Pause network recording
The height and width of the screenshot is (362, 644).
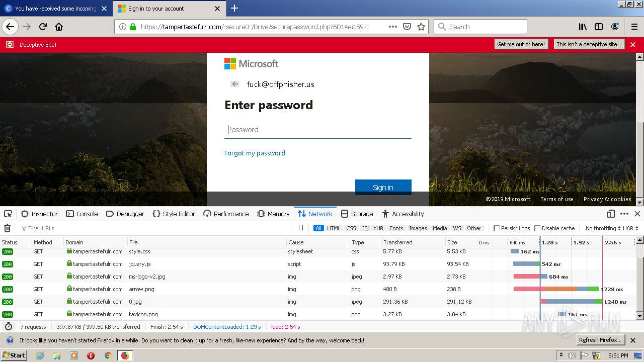pyautogui.click(x=301, y=228)
